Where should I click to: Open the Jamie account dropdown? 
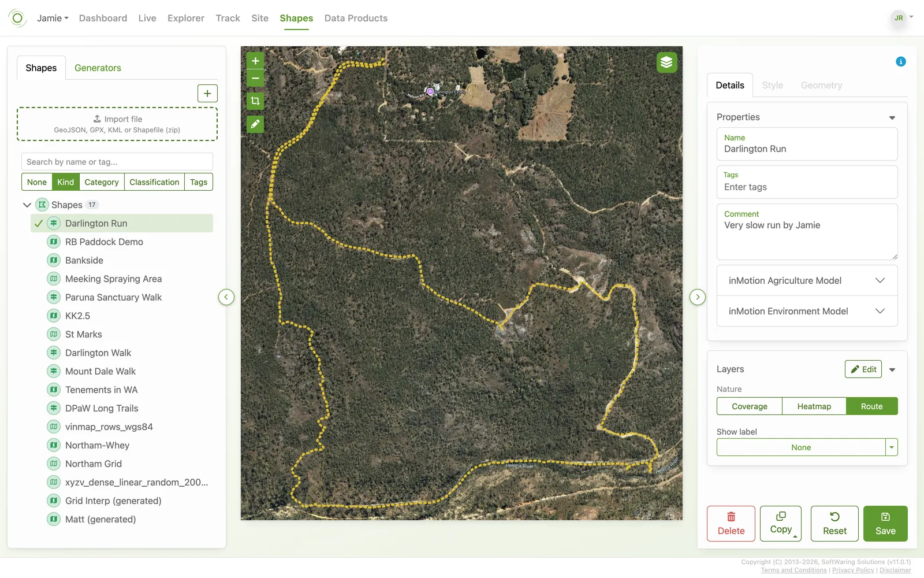tap(53, 18)
